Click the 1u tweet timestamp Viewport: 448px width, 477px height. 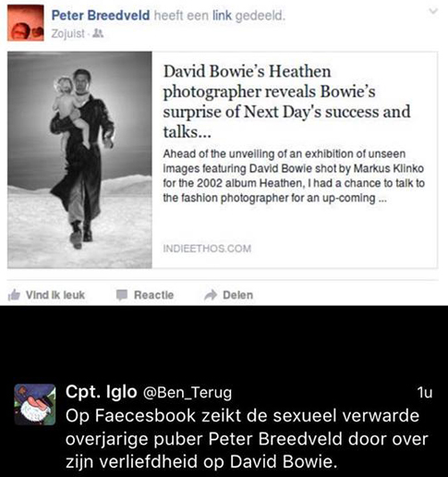point(425,393)
